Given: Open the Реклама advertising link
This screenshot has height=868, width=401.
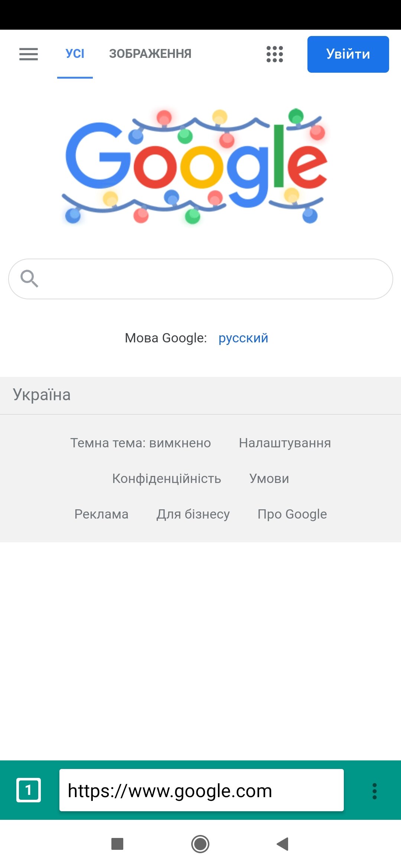Looking at the screenshot, I should pos(101,514).
